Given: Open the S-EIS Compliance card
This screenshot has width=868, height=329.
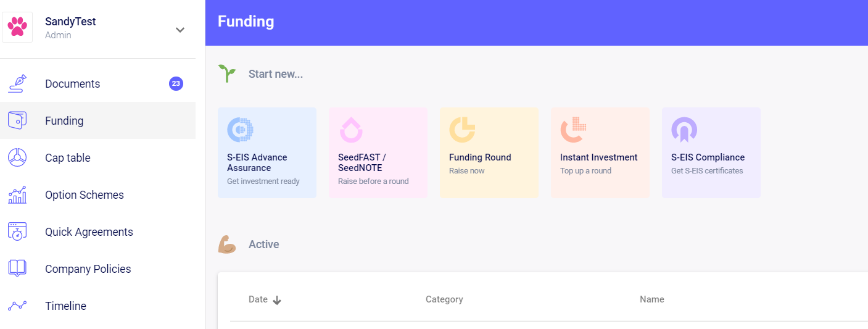Looking at the screenshot, I should 711,153.
